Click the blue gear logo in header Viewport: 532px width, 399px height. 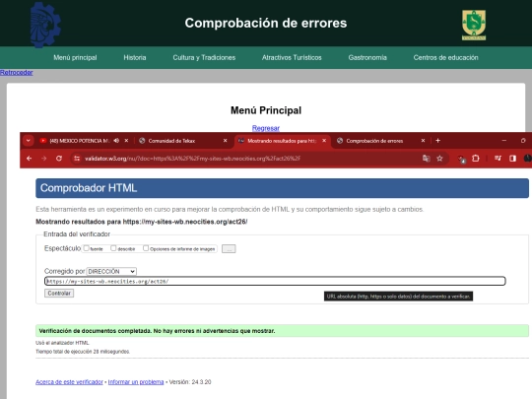coord(45,25)
